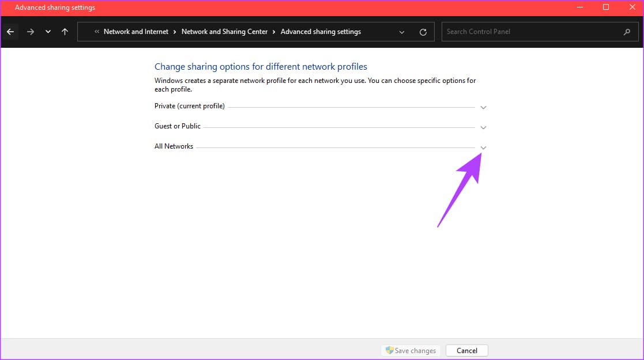Expand chevron after Network and Sharing Center
644x360 pixels.
(274, 32)
